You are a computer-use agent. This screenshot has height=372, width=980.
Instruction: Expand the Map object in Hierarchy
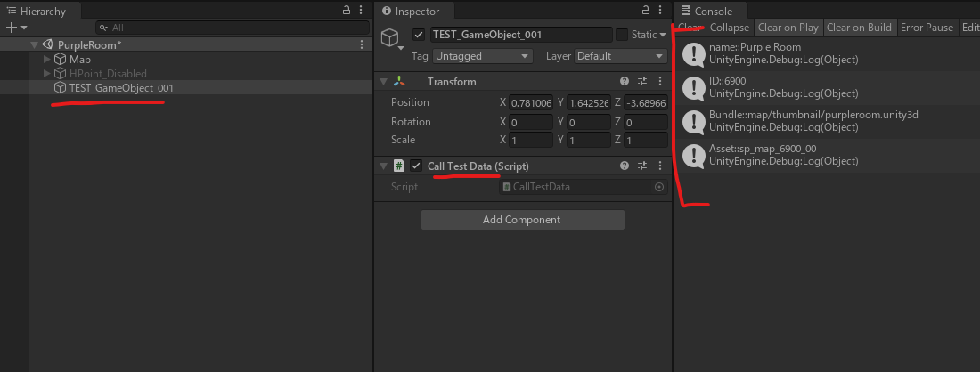click(x=47, y=60)
